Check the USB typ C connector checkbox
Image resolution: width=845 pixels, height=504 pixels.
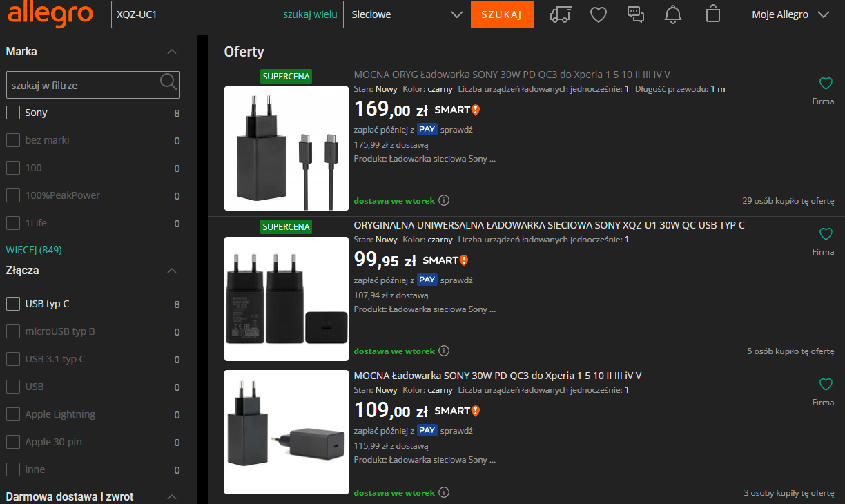(13, 304)
